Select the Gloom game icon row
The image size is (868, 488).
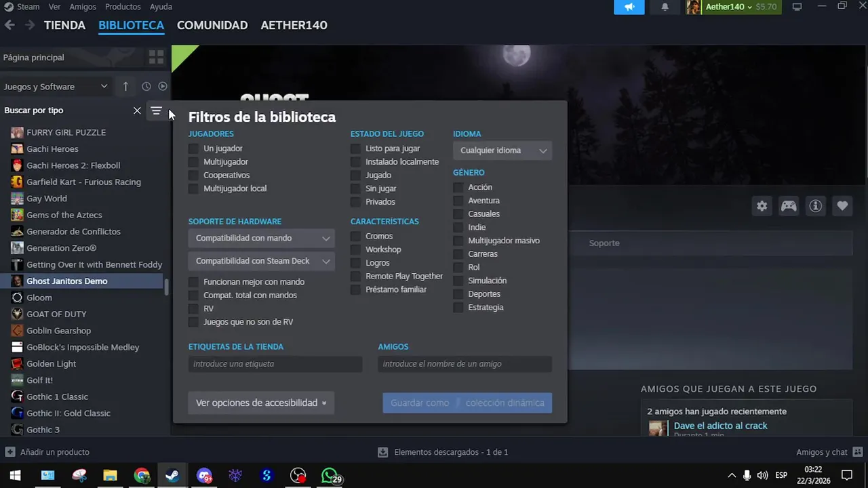tap(81, 298)
